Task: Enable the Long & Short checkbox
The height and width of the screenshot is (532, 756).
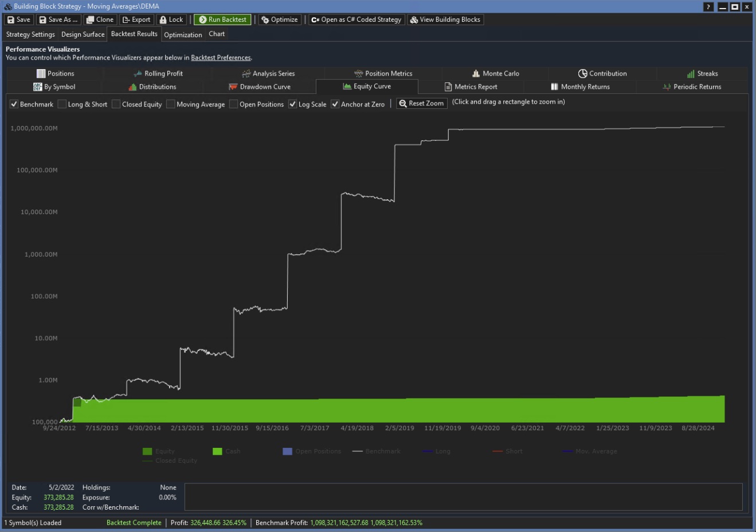Action: (62, 104)
